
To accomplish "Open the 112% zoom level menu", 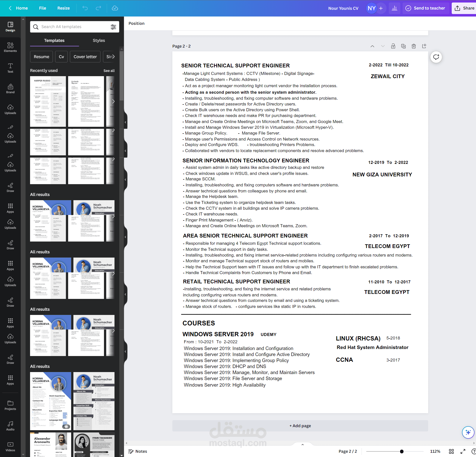I will [435, 451].
